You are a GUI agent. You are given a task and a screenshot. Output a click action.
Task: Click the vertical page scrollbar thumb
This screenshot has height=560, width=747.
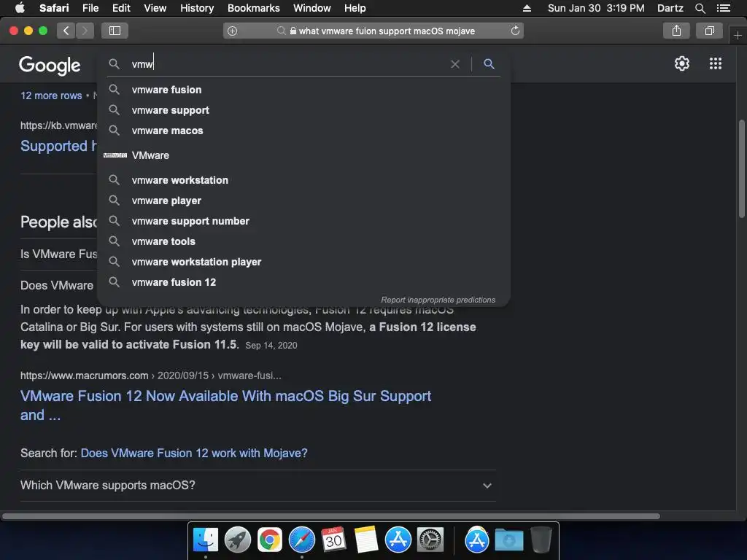(x=741, y=168)
